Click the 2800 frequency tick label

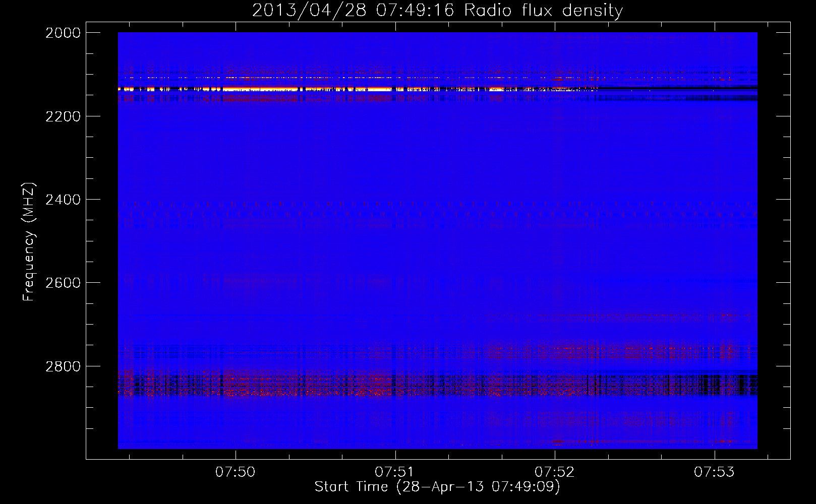coord(63,366)
